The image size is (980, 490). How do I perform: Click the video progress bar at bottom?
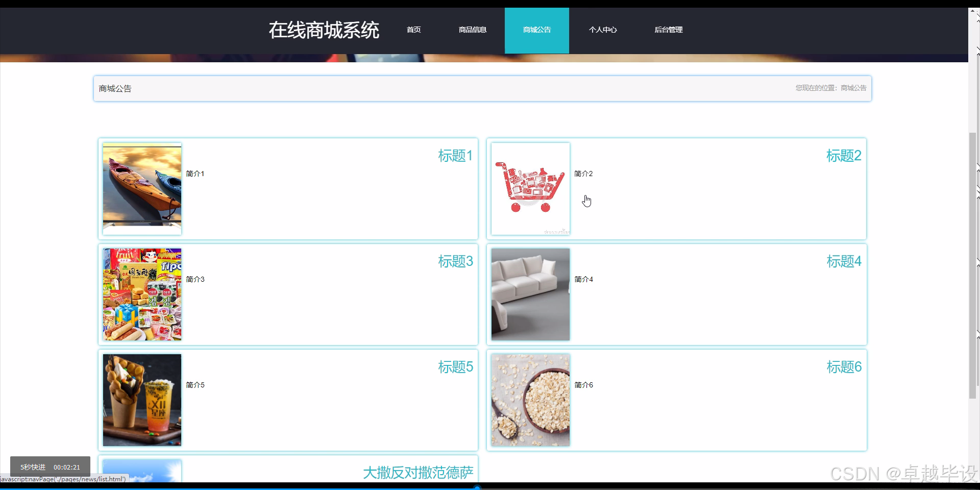point(477,487)
